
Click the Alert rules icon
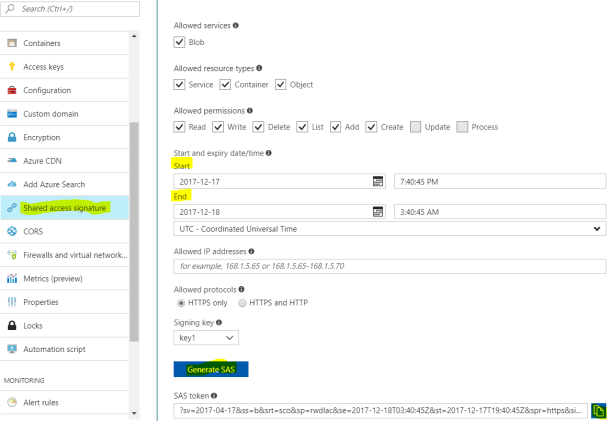12,402
